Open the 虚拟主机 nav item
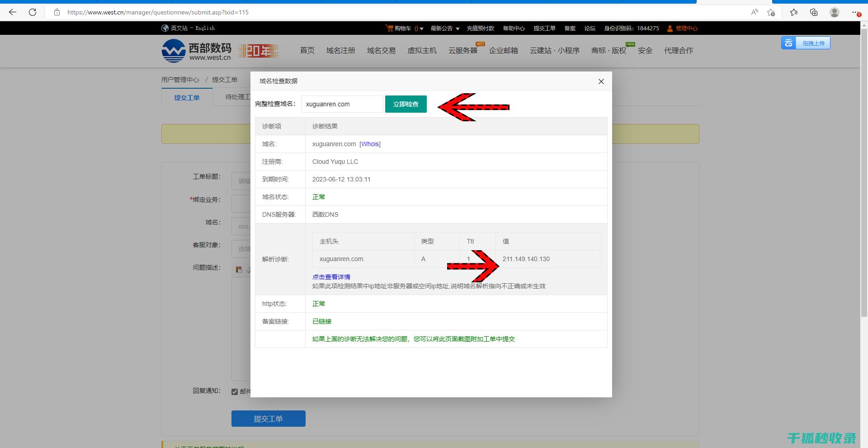The image size is (868, 448). pyautogui.click(x=422, y=50)
